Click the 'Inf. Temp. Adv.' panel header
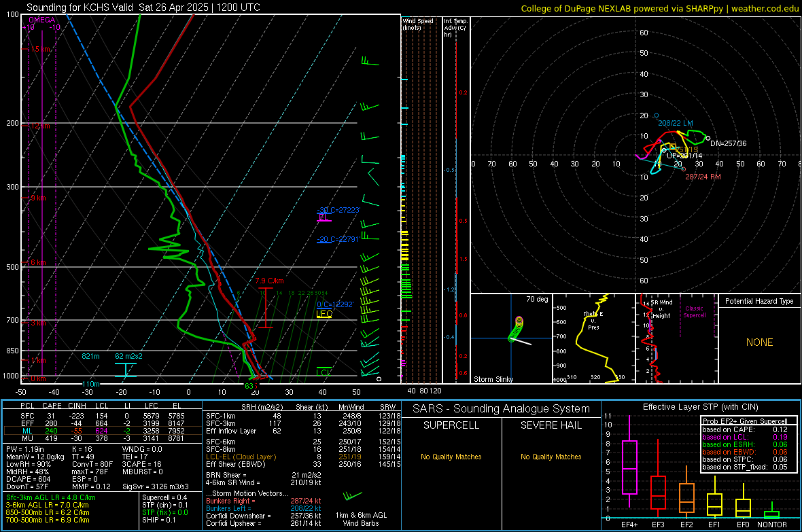 [455, 28]
